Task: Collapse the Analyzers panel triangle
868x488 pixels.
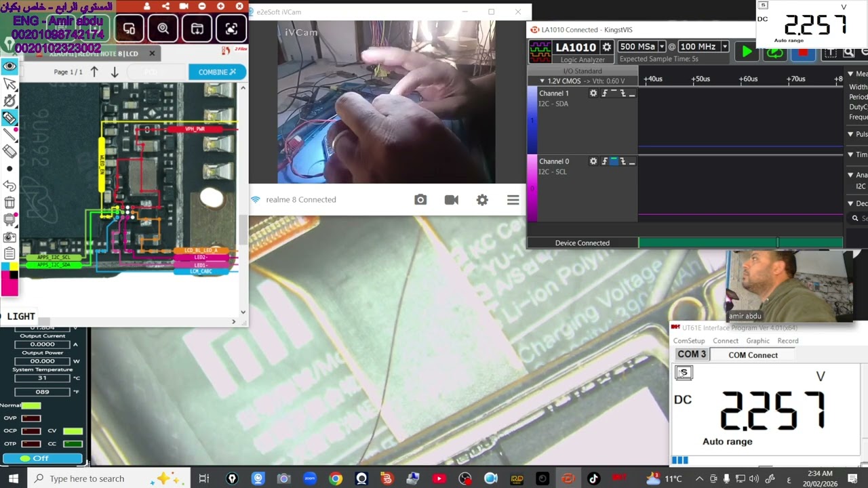Action: [850, 175]
